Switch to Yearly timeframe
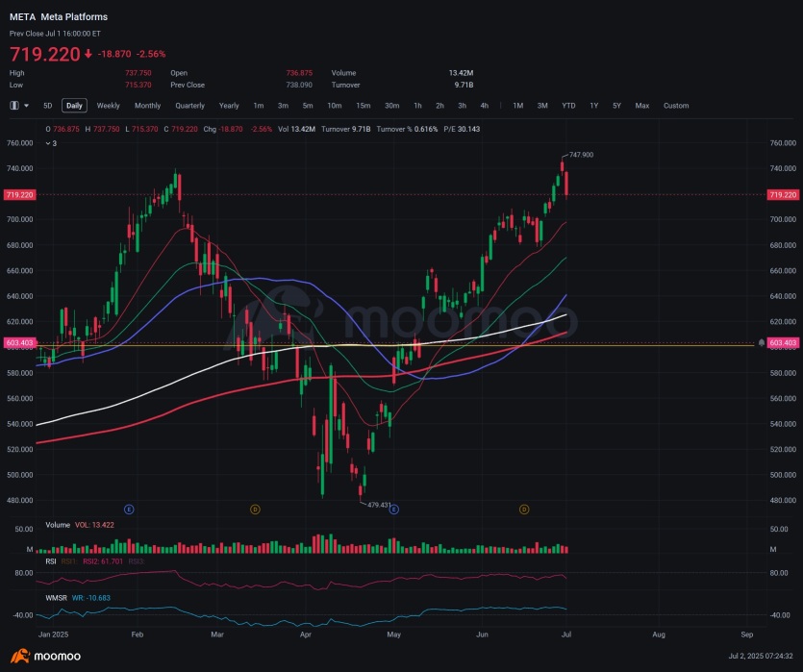The image size is (803, 672). (x=229, y=106)
